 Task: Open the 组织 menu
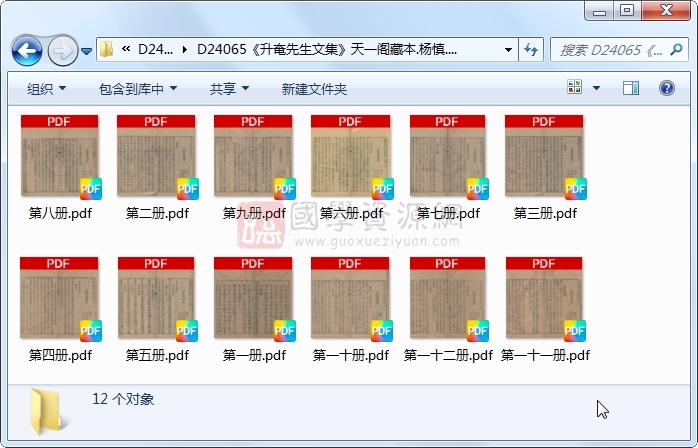click(46, 89)
